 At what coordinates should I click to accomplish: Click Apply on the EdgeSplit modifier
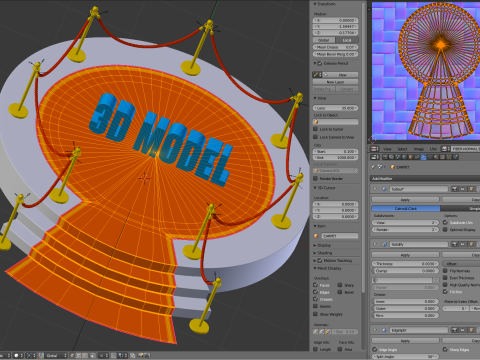click(x=405, y=341)
